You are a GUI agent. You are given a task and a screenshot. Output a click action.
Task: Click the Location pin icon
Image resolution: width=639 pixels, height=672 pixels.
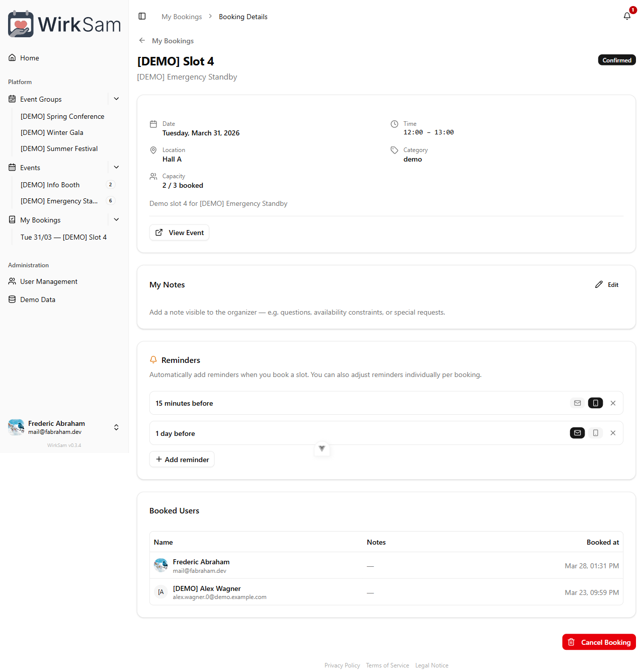[x=153, y=150]
